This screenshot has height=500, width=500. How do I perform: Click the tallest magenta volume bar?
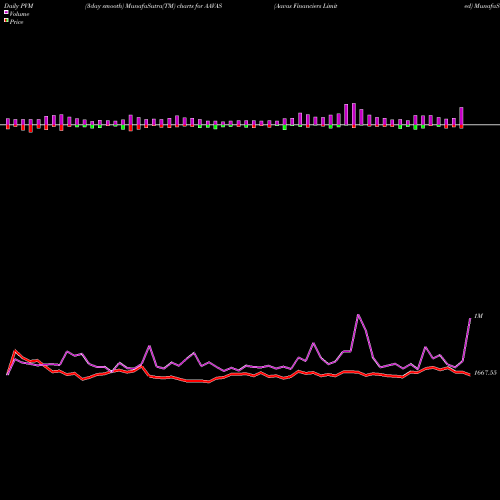click(354, 114)
